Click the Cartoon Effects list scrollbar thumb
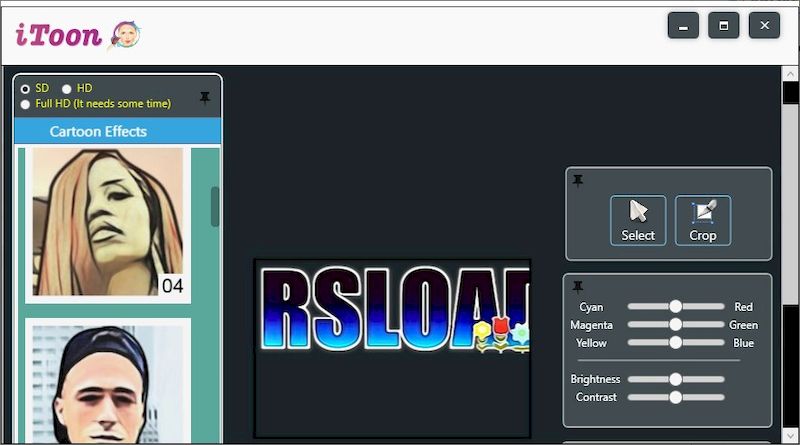The width and height of the screenshot is (800, 445). 215,207
